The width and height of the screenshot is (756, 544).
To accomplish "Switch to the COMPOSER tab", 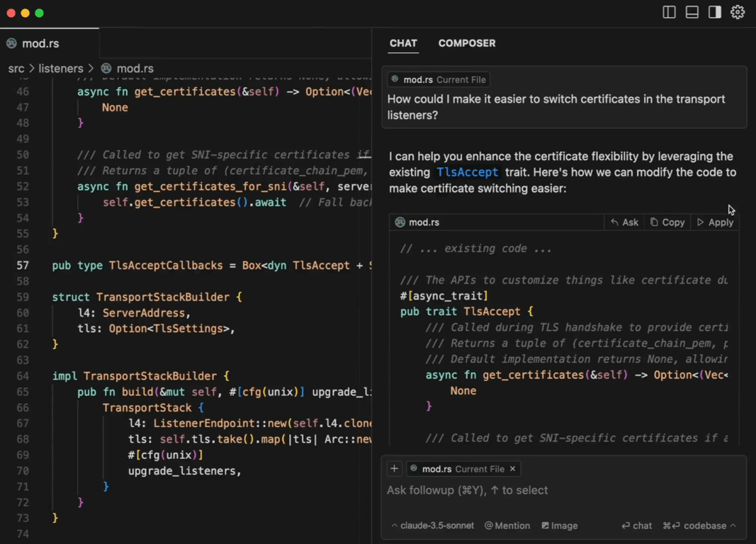I will click(x=467, y=43).
